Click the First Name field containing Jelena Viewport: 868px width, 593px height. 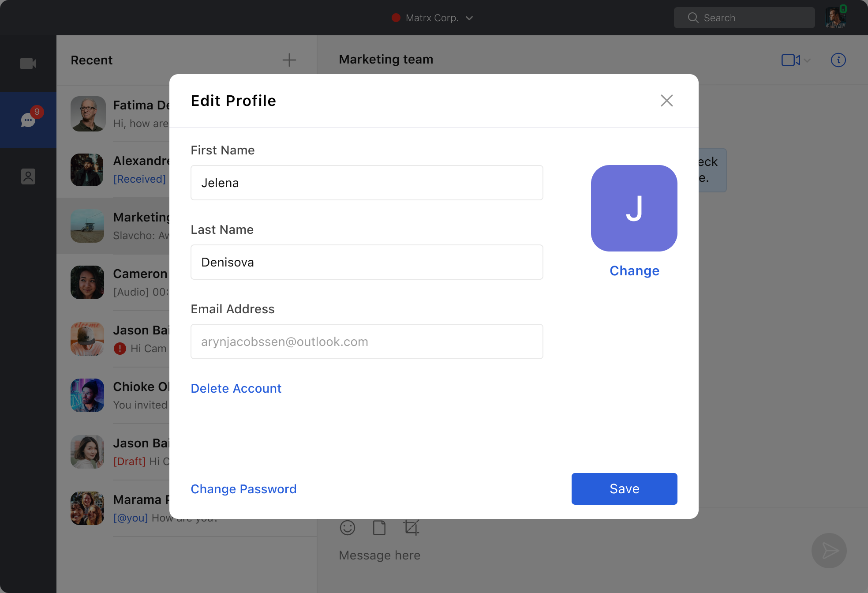367,183
